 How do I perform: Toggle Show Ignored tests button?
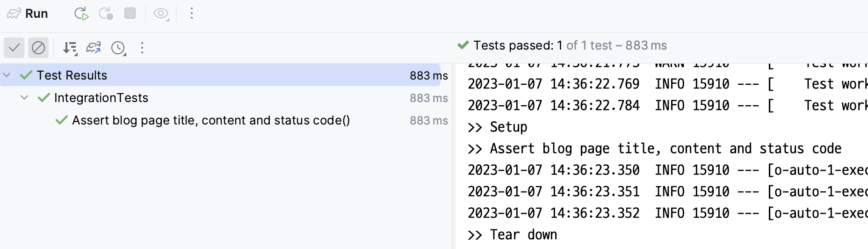(38, 48)
